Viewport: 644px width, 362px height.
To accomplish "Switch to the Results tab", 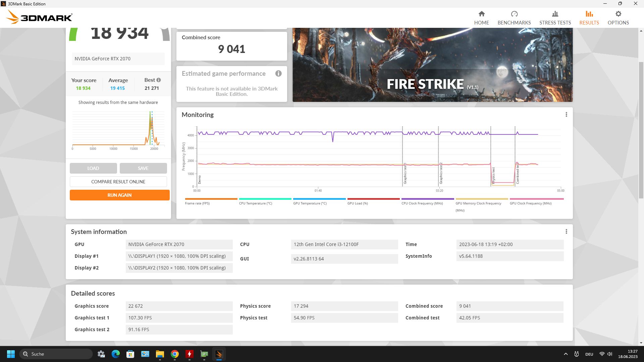I will click(x=589, y=18).
